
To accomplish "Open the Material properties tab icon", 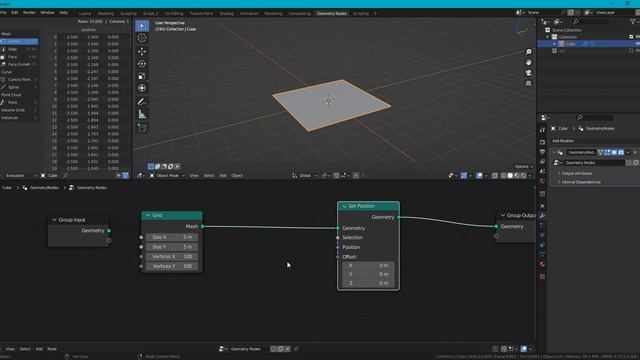I will click(542, 264).
